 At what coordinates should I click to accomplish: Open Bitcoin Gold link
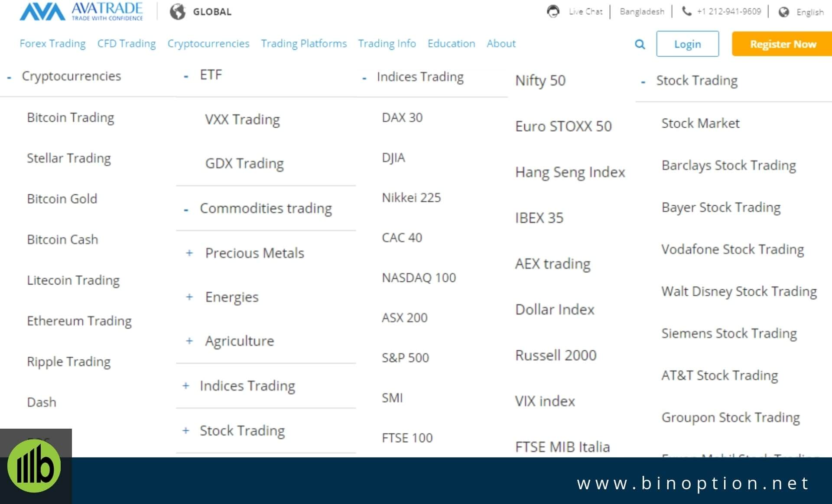[x=62, y=199]
